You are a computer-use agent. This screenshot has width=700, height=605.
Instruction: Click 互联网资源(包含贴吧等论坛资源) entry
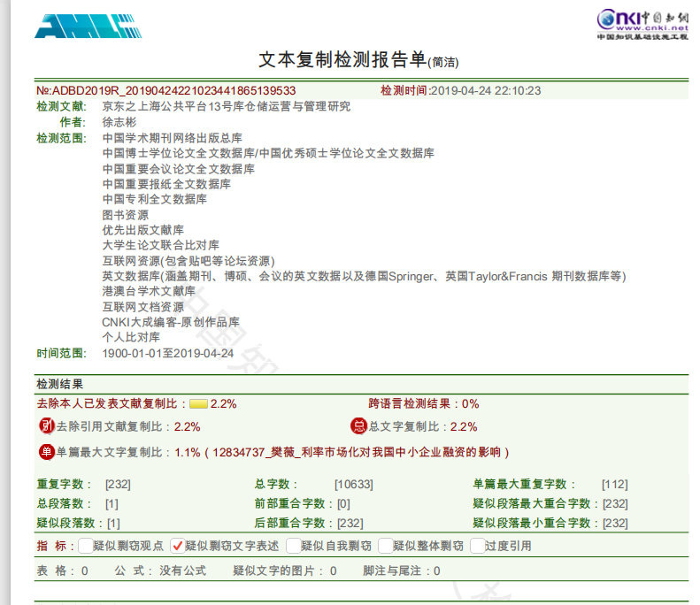click(188, 261)
